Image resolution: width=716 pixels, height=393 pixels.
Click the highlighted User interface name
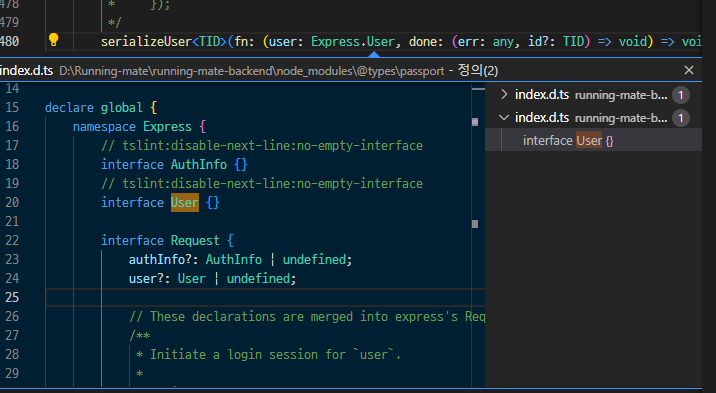(185, 202)
